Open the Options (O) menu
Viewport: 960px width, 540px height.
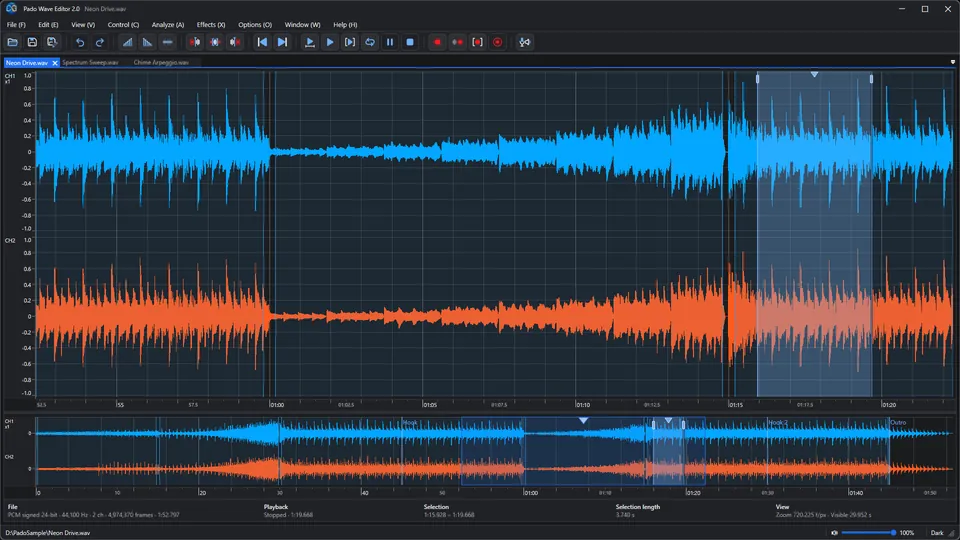[x=255, y=25]
